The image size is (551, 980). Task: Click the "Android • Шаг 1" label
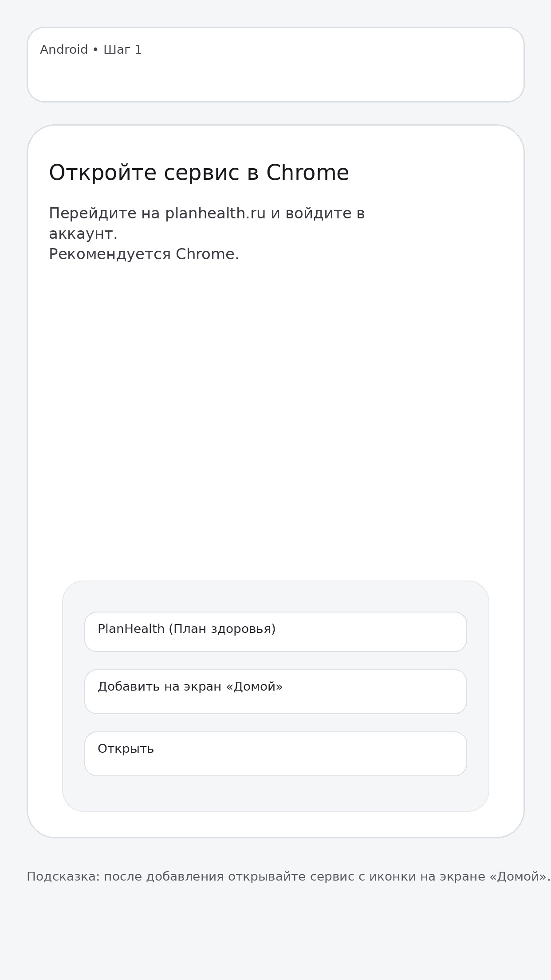(x=91, y=50)
